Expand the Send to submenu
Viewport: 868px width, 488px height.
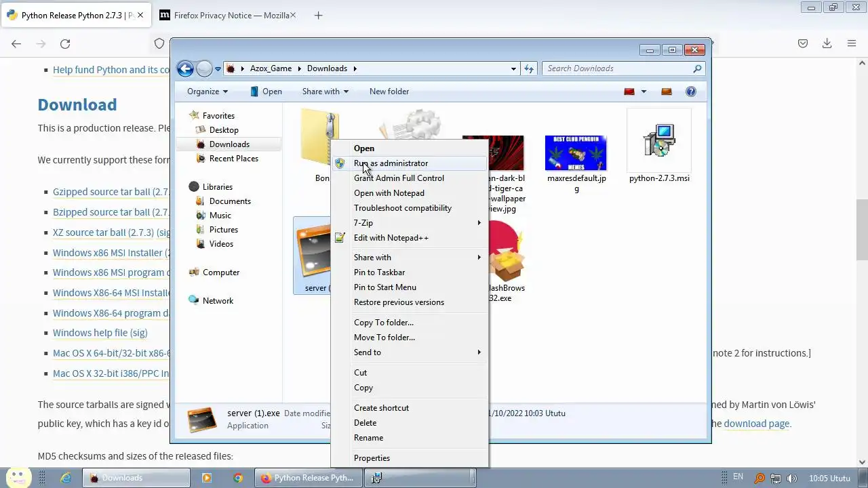point(410,352)
